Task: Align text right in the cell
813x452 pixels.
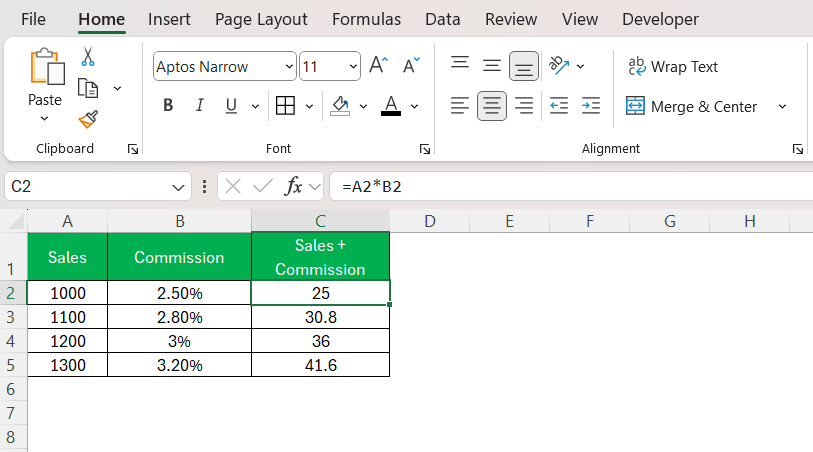Action: click(x=524, y=106)
